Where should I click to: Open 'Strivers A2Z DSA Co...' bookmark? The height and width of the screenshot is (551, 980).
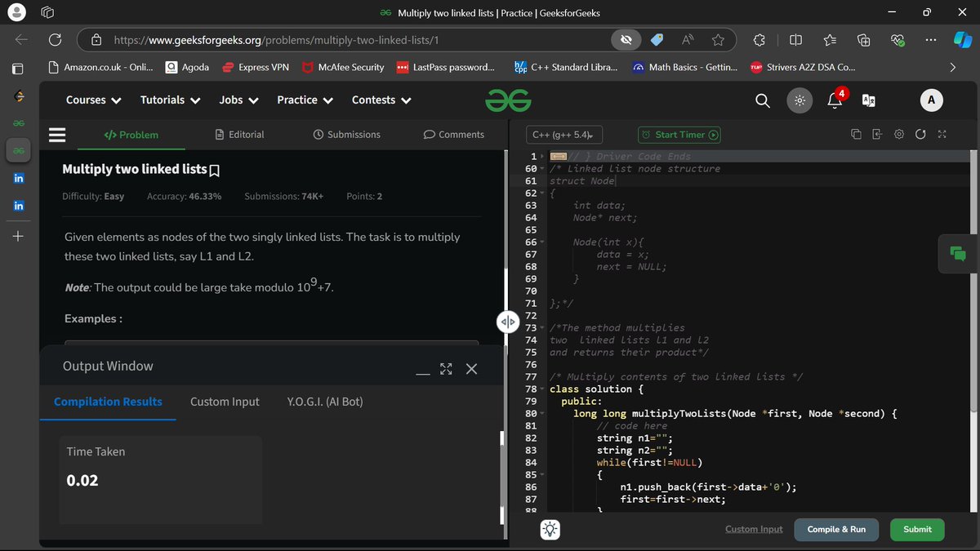click(x=803, y=67)
